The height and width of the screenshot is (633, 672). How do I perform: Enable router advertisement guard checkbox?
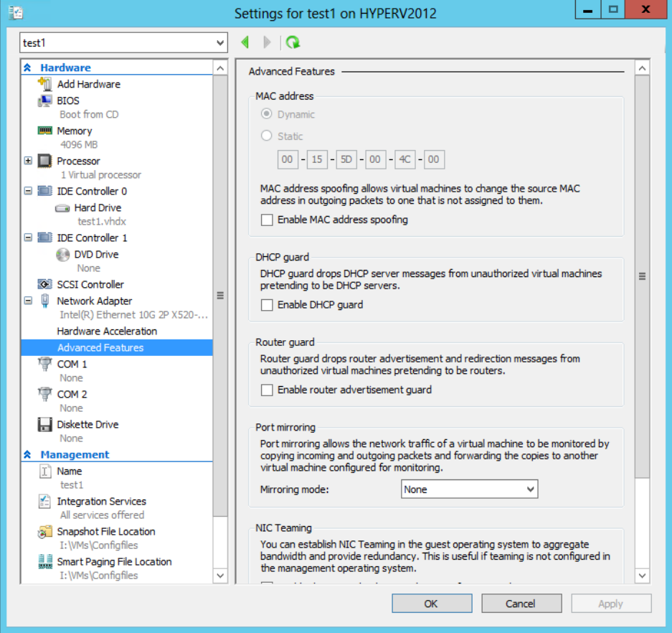(x=267, y=390)
